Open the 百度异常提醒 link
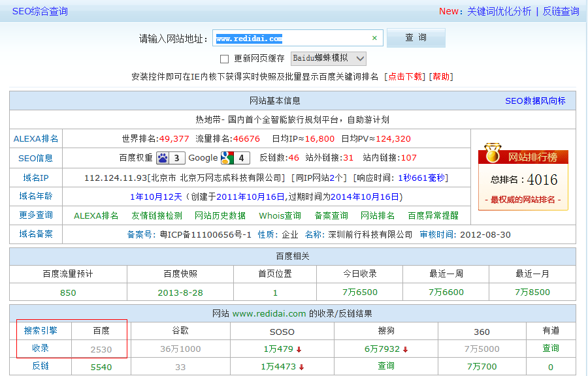 click(x=433, y=215)
